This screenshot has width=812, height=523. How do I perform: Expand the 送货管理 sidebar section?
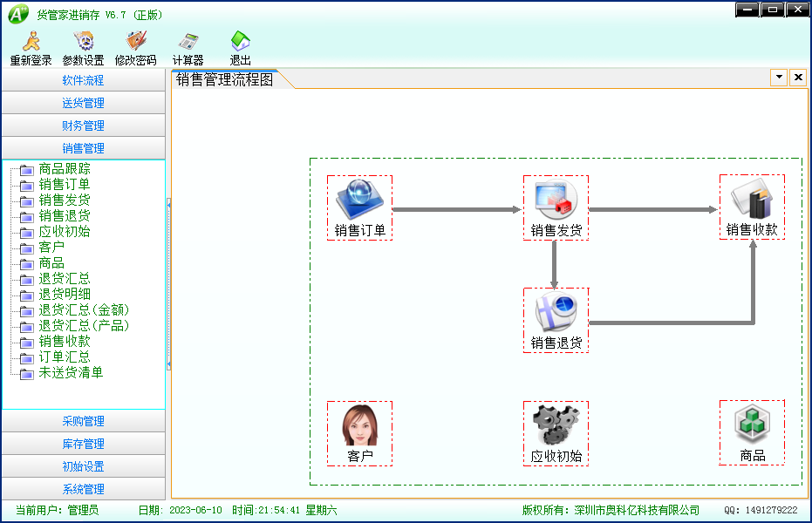click(x=84, y=103)
